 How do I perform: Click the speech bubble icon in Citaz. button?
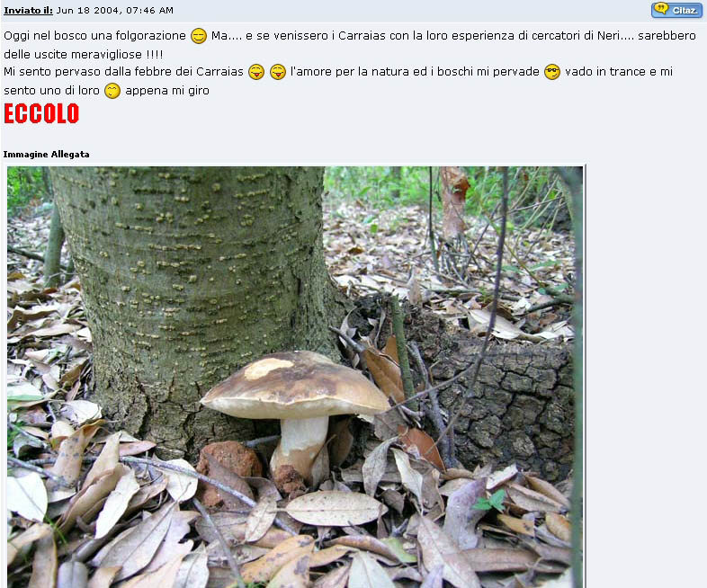(x=661, y=9)
